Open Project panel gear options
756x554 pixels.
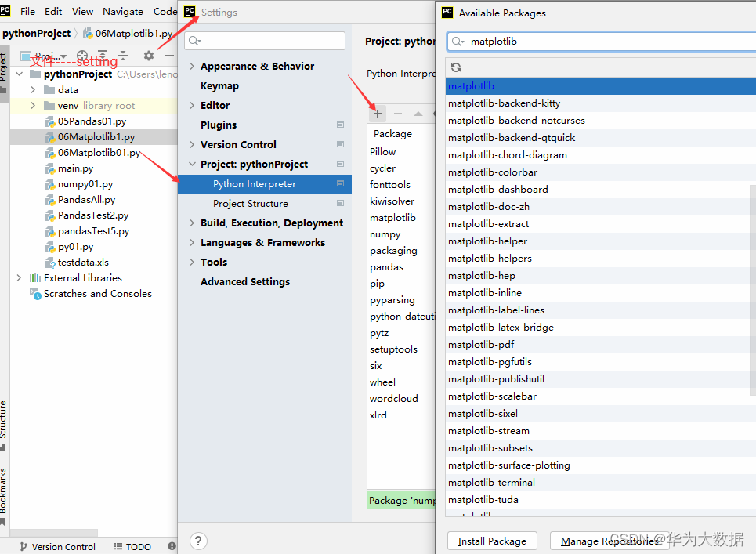[149, 56]
